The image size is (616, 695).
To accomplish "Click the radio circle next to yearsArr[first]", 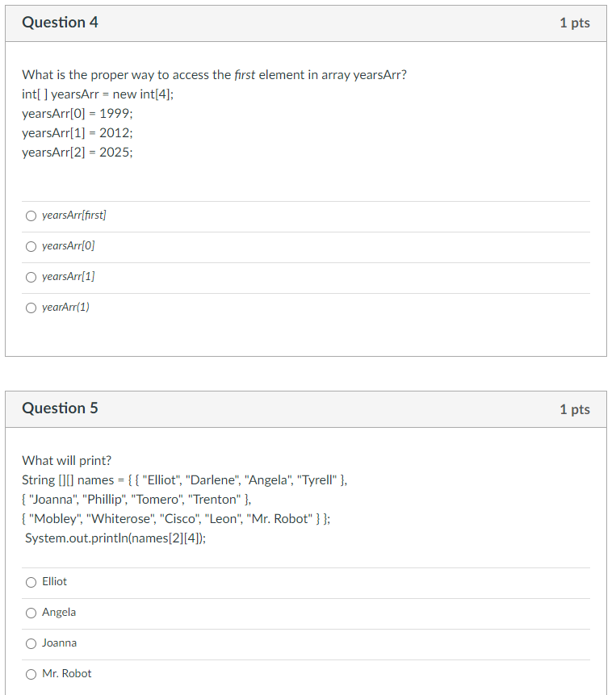I will [31, 215].
